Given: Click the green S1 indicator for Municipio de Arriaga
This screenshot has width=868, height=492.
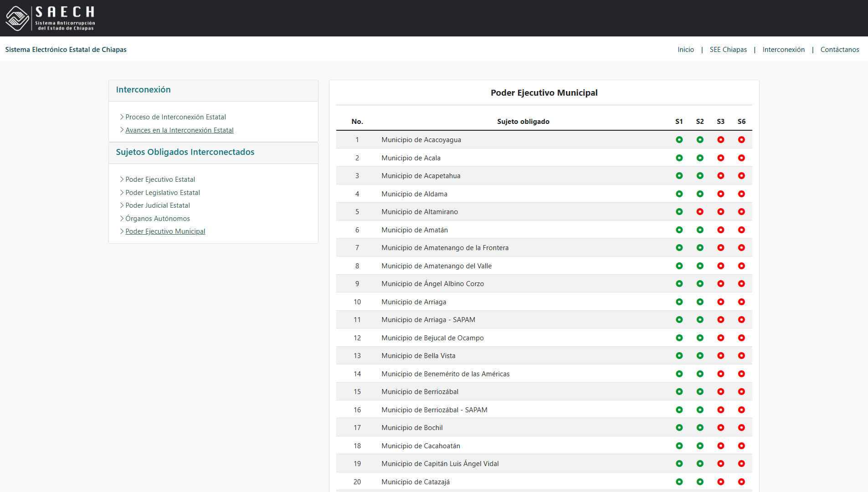Looking at the screenshot, I should pyautogui.click(x=679, y=302).
